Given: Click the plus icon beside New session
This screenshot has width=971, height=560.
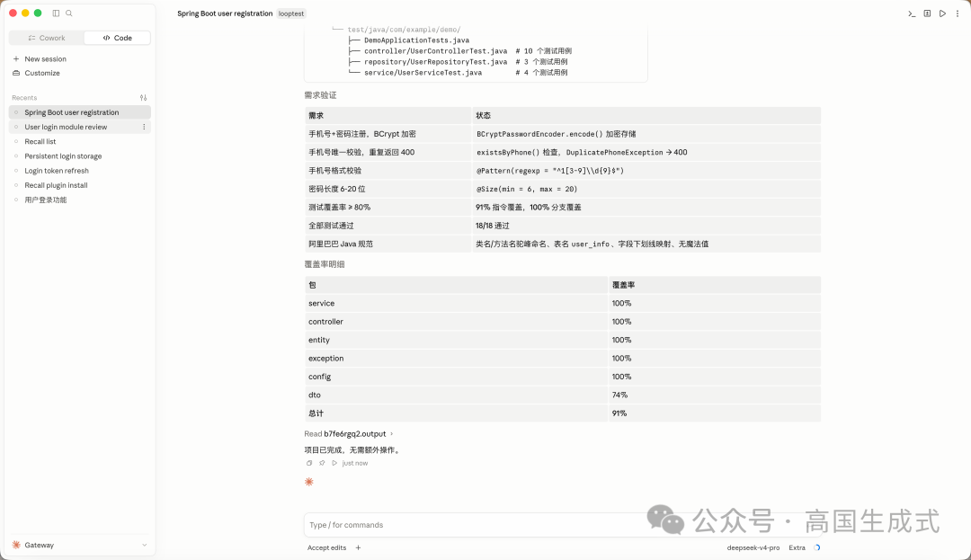Looking at the screenshot, I should [16, 58].
